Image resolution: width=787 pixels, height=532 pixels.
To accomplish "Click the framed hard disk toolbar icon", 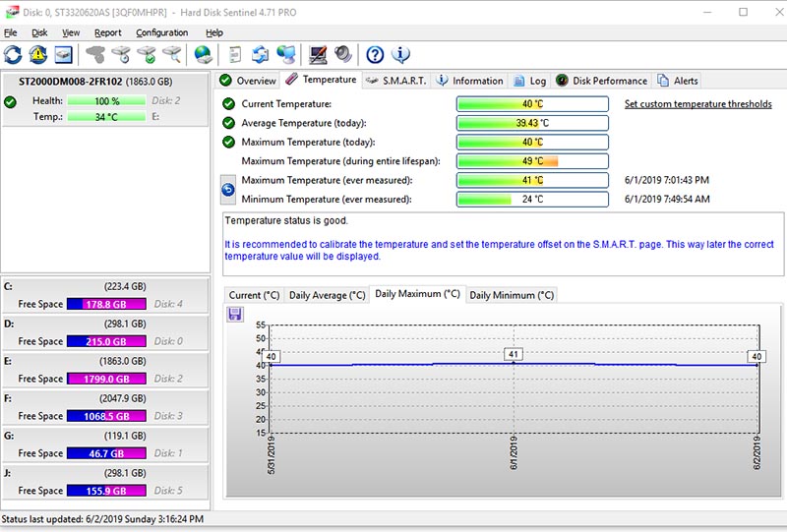I will click(x=63, y=55).
